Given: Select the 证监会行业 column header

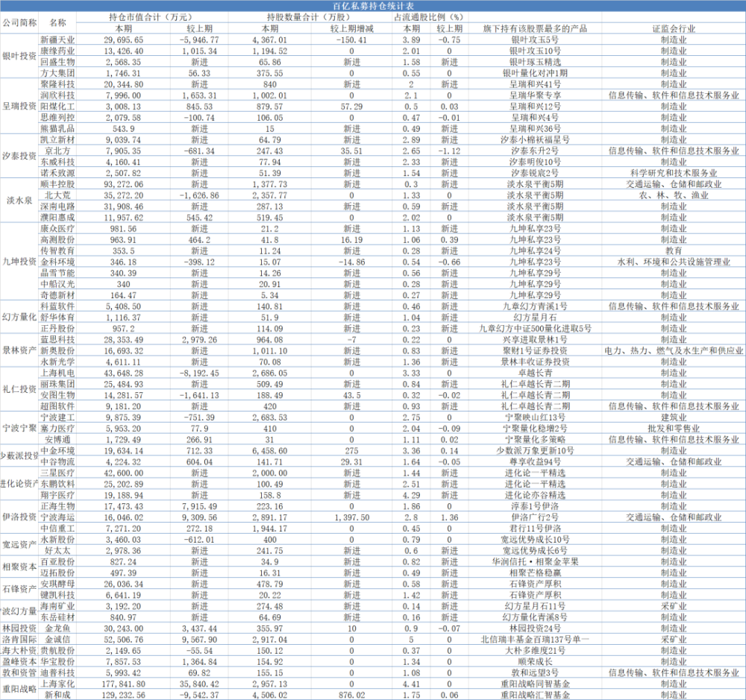Looking at the screenshot, I should tap(674, 28).
